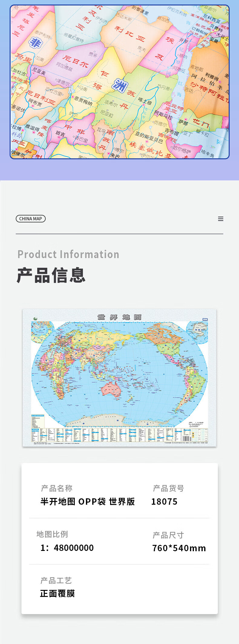Select the Product Information heading
The width and height of the screenshot is (239, 644).
[x=68, y=254]
